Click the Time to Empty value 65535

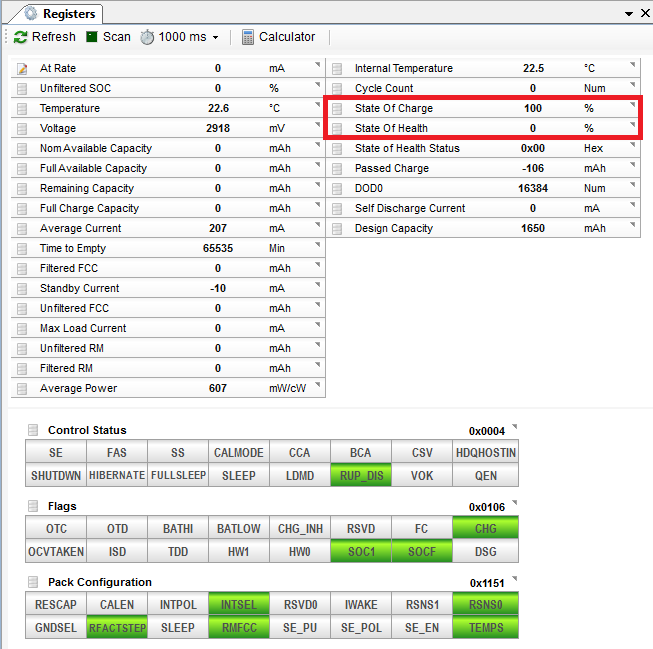click(218, 248)
